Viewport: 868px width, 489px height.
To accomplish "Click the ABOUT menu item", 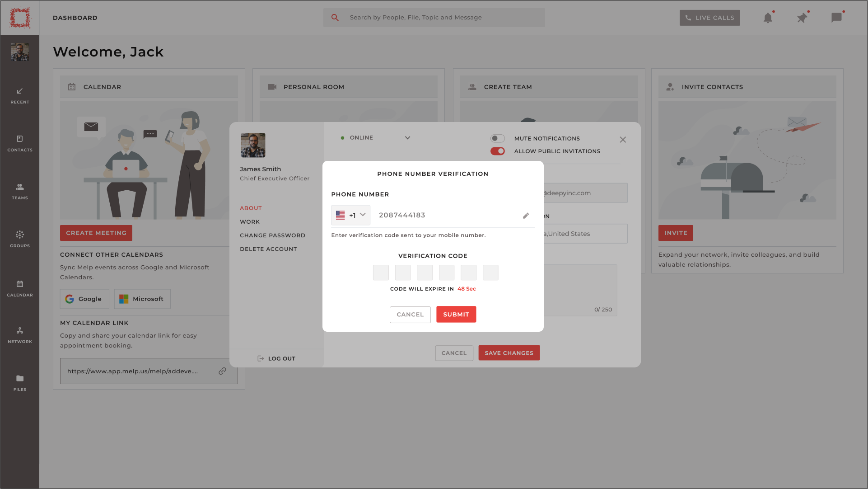I will click(251, 208).
